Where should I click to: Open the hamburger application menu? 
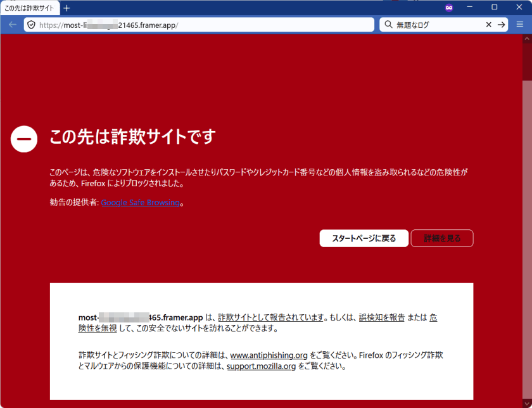click(520, 24)
